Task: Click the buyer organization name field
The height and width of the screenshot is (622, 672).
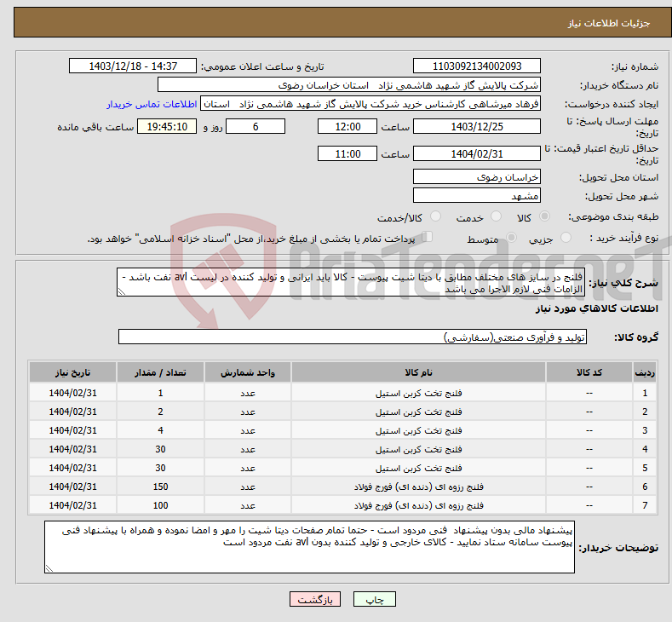Action: (349, 85)
